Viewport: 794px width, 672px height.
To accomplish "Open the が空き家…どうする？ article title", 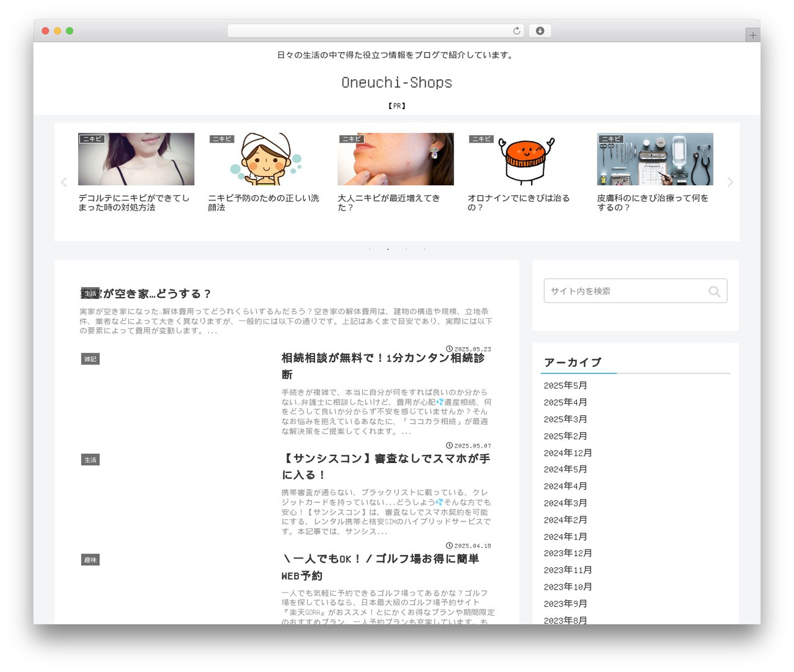I will [x=146, y=294].
